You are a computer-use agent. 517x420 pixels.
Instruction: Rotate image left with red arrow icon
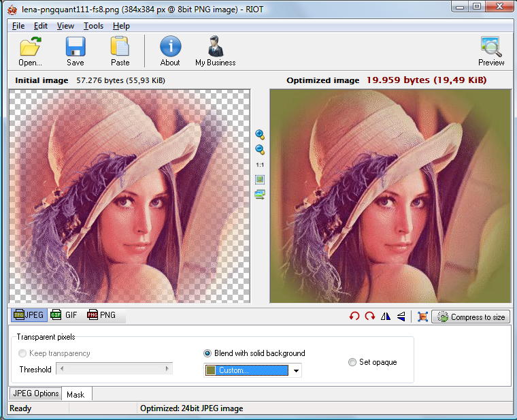click(354, 317)
